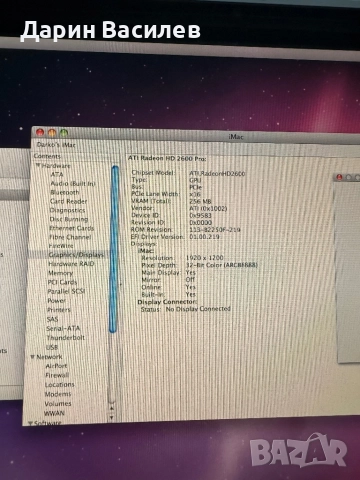Select Ethernet Cards entry

(71, 228)
